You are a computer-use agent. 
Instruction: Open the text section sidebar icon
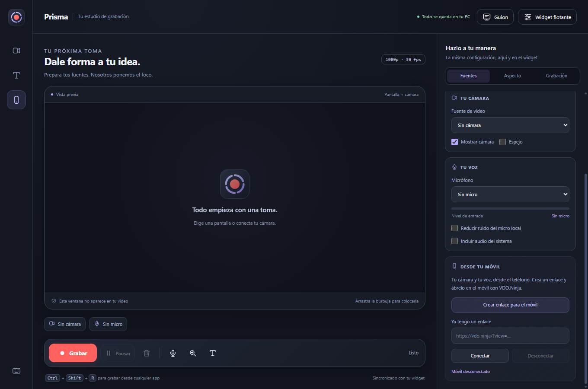(16, 75)
